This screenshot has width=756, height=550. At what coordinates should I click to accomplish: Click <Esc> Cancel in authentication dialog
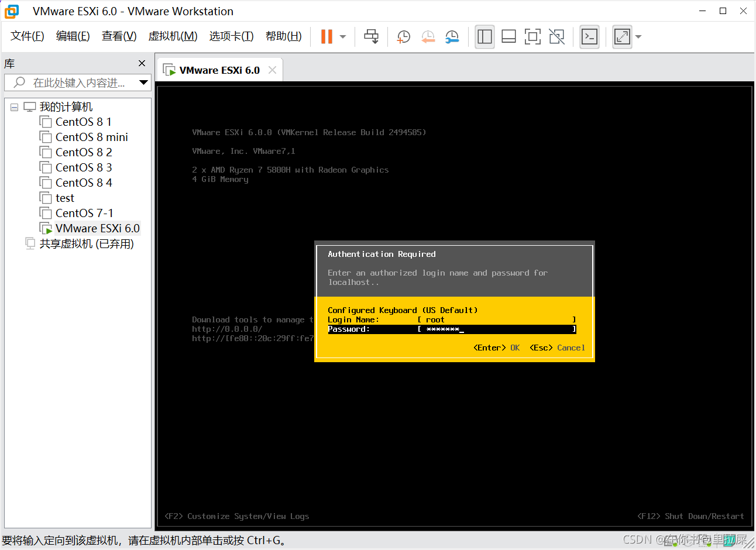click(557, 348)
